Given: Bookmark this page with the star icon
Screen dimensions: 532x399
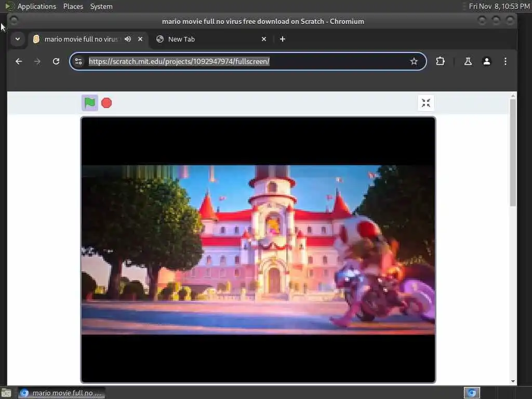Looking at the screenshot, I should coord(414,61).
